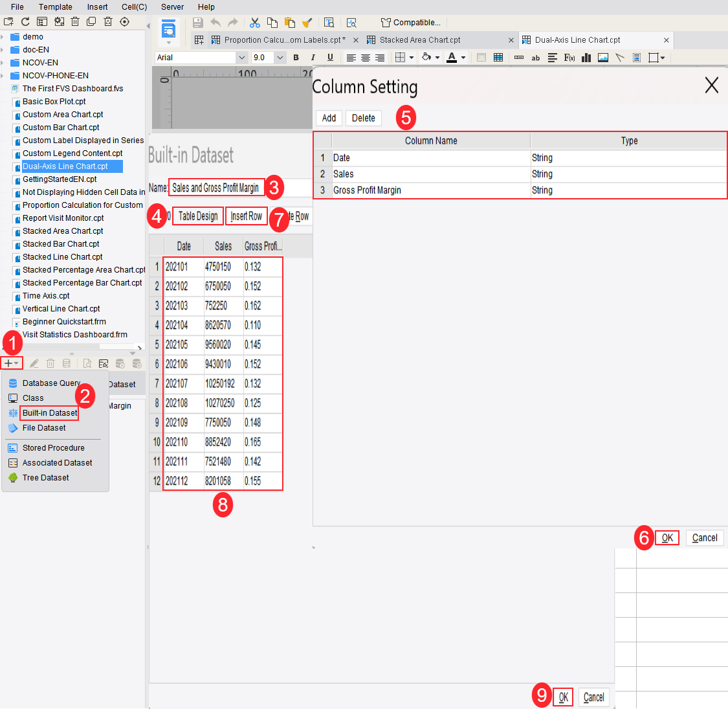Click the Undo arrow icon
This screenshot has width=728, height=709.
(214, 22)
